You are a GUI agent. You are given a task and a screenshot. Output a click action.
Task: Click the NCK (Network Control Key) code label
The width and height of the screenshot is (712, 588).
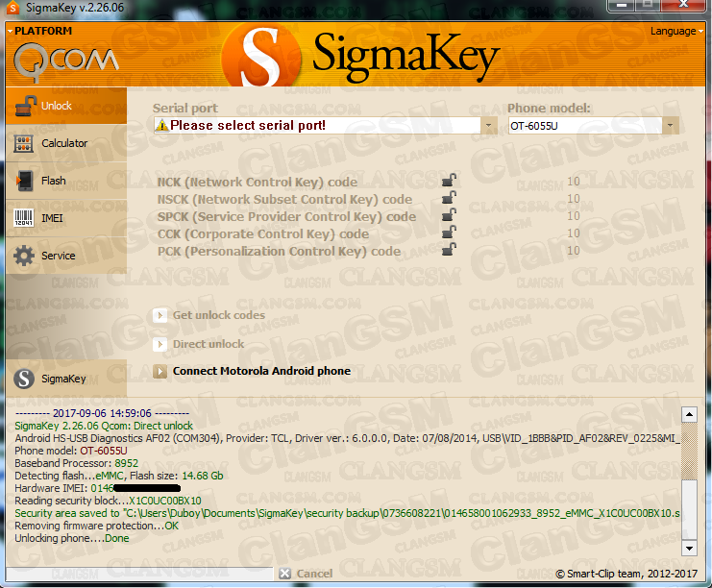point(258,183)
